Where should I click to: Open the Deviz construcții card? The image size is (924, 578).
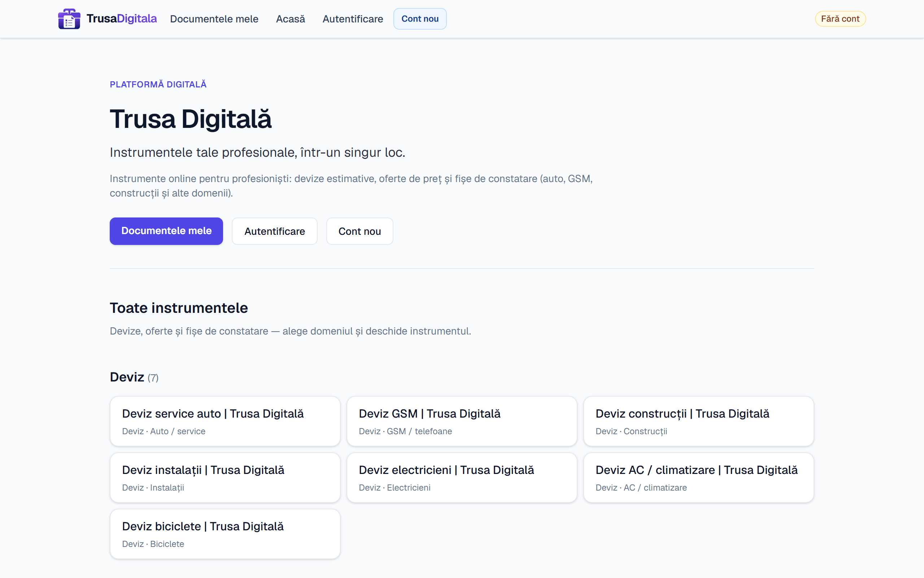699,421
